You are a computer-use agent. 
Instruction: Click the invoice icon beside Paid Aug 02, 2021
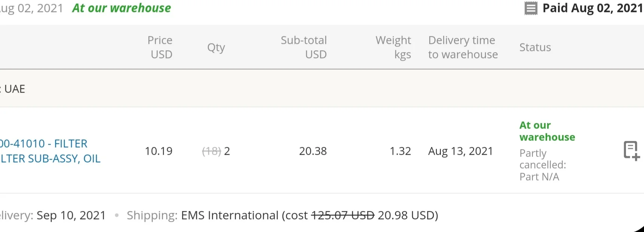click(531, 8)
